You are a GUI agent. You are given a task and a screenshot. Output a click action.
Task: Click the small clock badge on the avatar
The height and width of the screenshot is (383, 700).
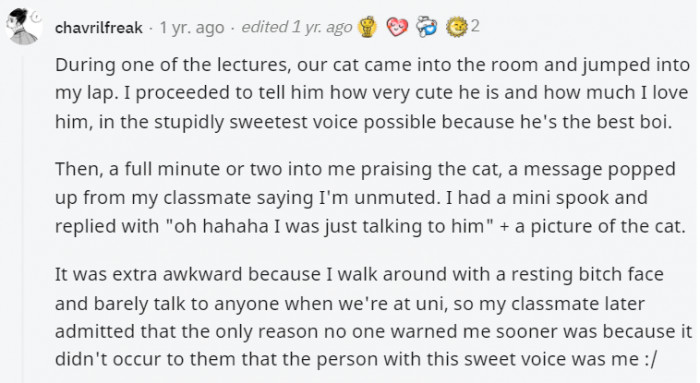pos(36,17)
